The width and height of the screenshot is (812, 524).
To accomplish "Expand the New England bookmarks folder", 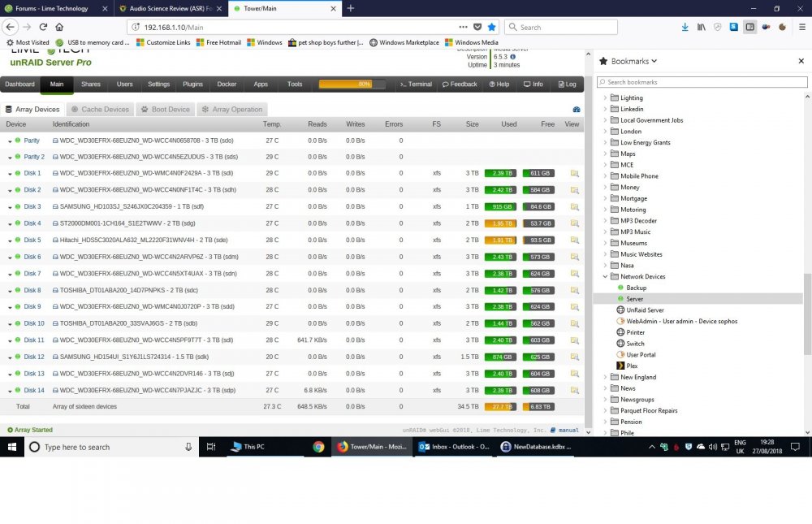I will pyautogui.click(x=605, y=377).
